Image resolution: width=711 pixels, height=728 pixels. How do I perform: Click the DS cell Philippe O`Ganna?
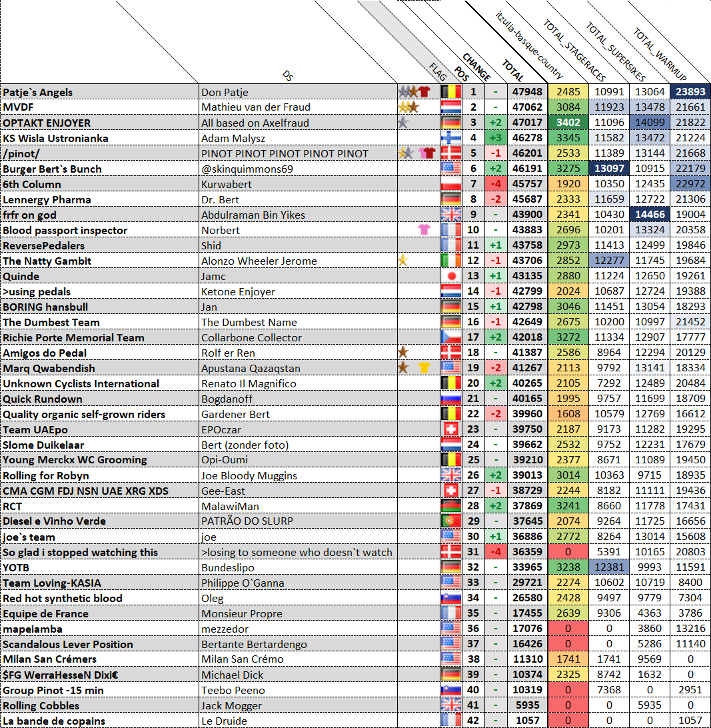coord(298,583)
